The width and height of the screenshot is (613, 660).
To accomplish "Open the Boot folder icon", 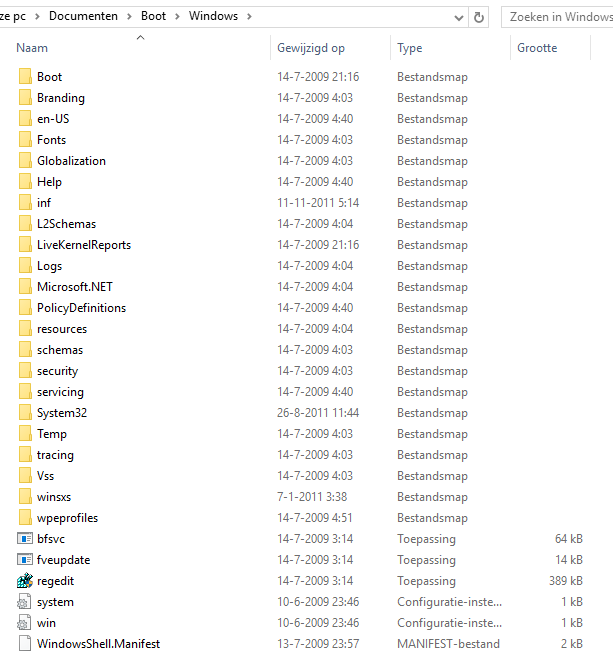I will [25, 77].
